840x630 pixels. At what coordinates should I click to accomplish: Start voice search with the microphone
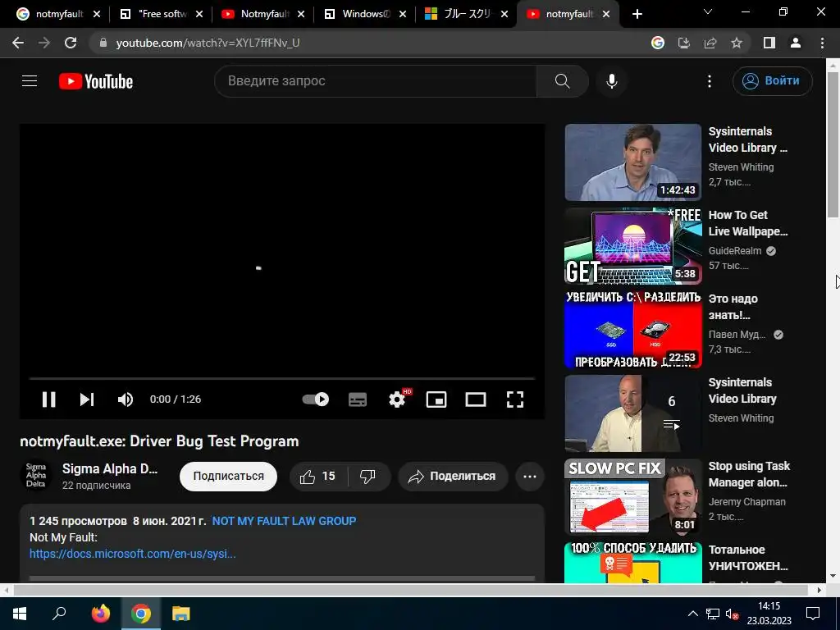612,81
